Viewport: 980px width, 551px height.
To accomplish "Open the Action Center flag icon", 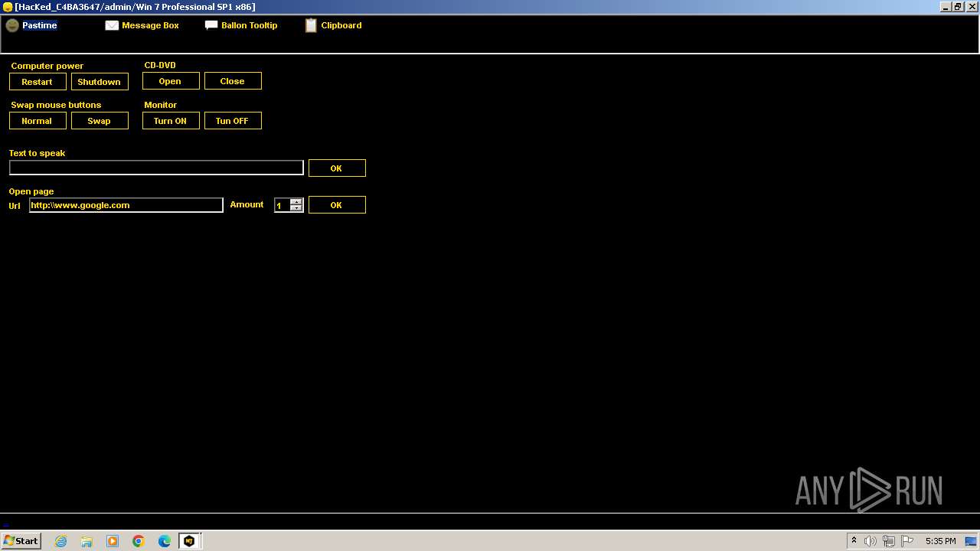I will pyautogui.click(x=907, y=541).
